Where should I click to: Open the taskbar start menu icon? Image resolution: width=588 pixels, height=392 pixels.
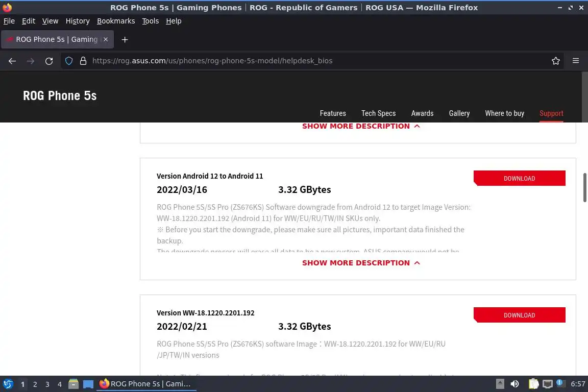point(8,384)
